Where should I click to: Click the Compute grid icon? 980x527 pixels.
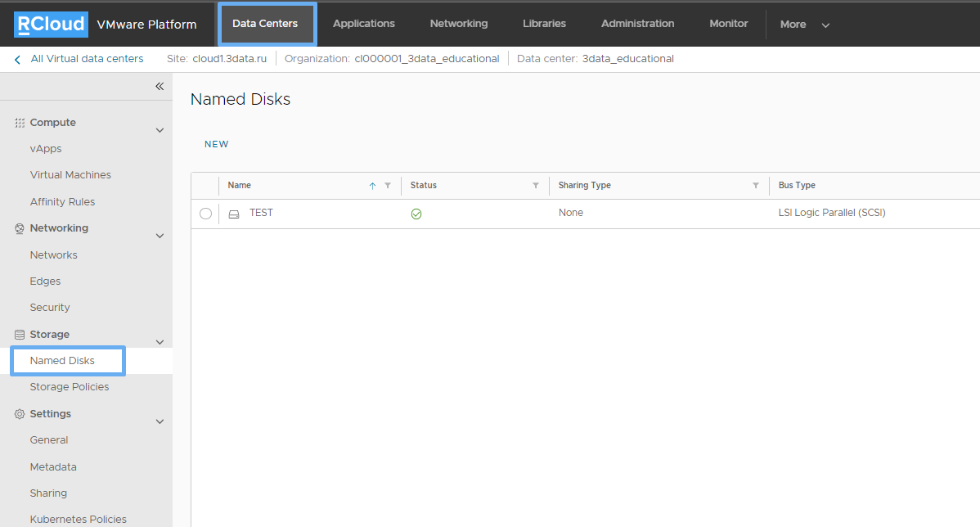tap(20, 123)
